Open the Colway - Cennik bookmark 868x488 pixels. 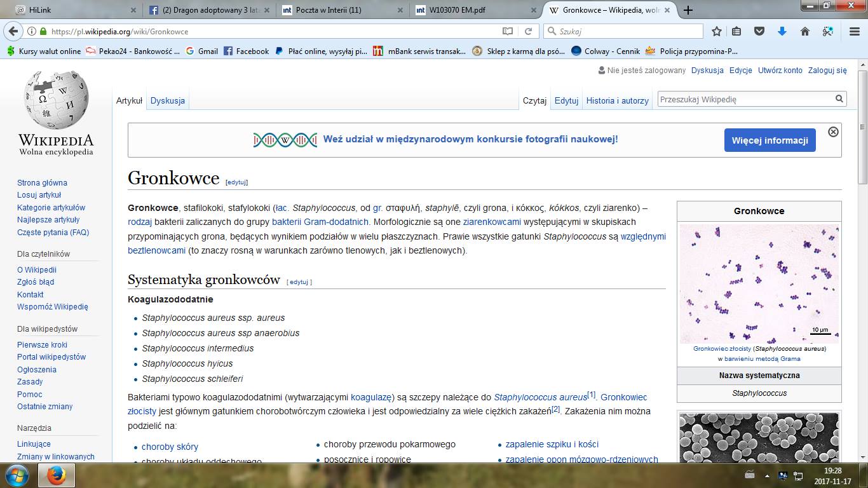(x=606, y=51)
